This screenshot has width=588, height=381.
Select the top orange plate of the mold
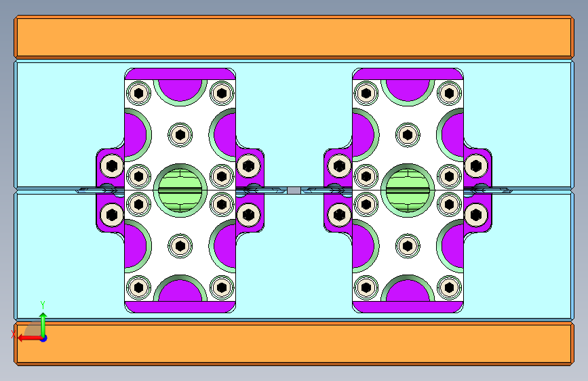(x=294, y=37)
